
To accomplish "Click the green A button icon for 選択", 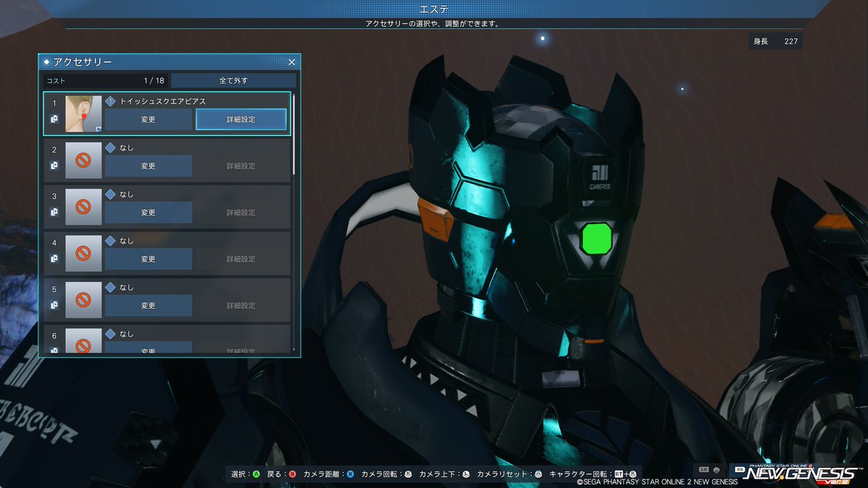I will (x=256, y=474).
